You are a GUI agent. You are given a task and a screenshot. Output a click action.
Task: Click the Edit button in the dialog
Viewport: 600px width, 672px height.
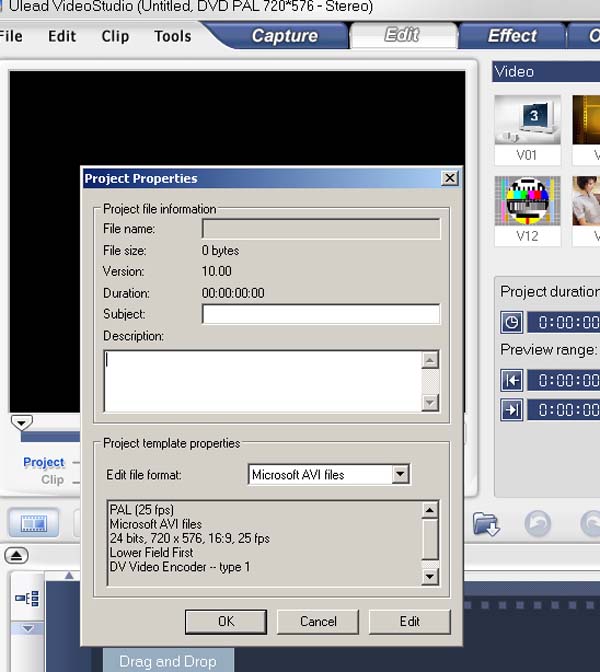point(410,622)
